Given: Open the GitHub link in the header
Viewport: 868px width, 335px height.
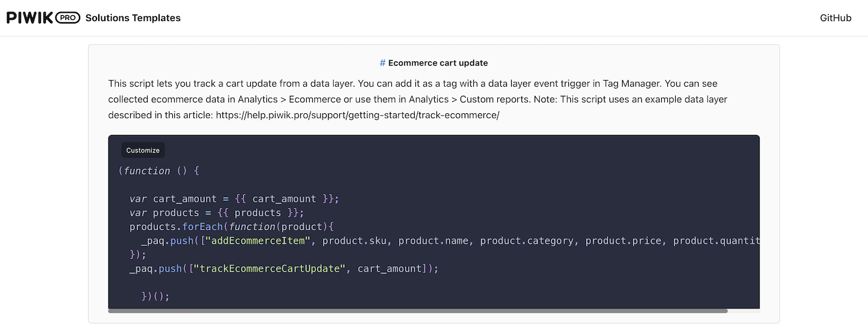Looking at the screenshot, I should (x=835, y=18).
